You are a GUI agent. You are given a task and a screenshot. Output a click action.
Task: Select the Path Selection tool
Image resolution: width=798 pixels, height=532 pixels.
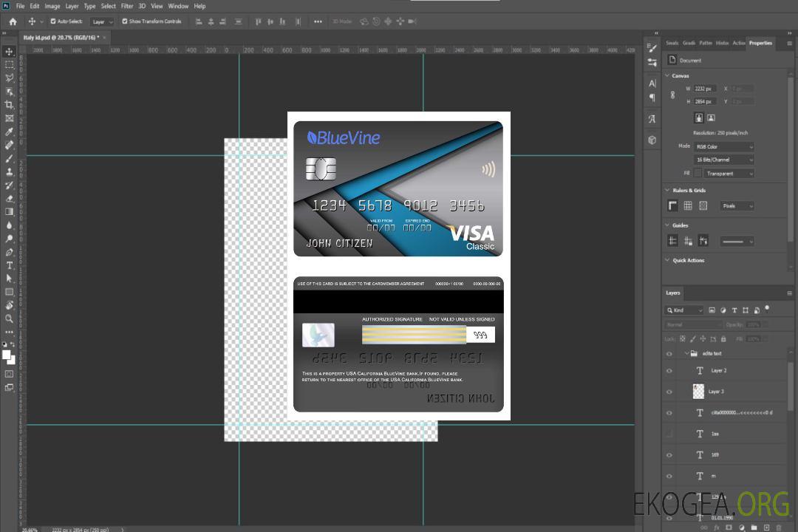(9, 279)
